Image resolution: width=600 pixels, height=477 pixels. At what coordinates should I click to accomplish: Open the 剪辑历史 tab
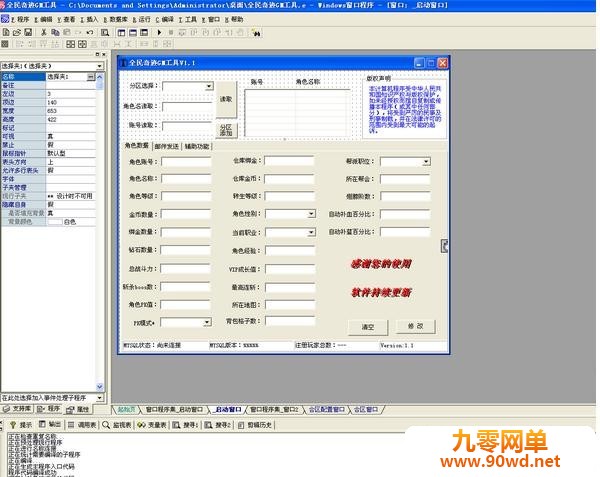[x=254, y=425]
